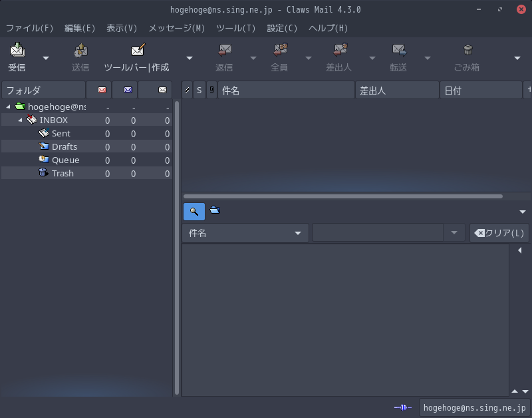Click the 全員 (reply all) toolbar icon
Screen dimensions: 532x418
point(280,50)
